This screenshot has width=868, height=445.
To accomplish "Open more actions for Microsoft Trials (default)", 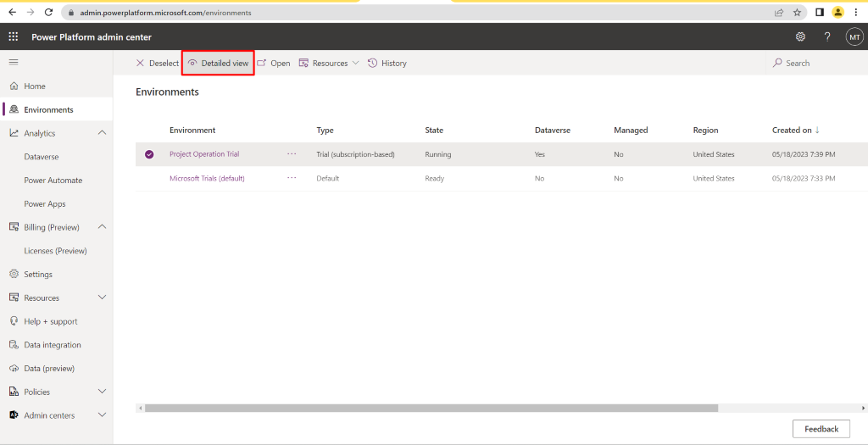I will [x=292, y=178].
